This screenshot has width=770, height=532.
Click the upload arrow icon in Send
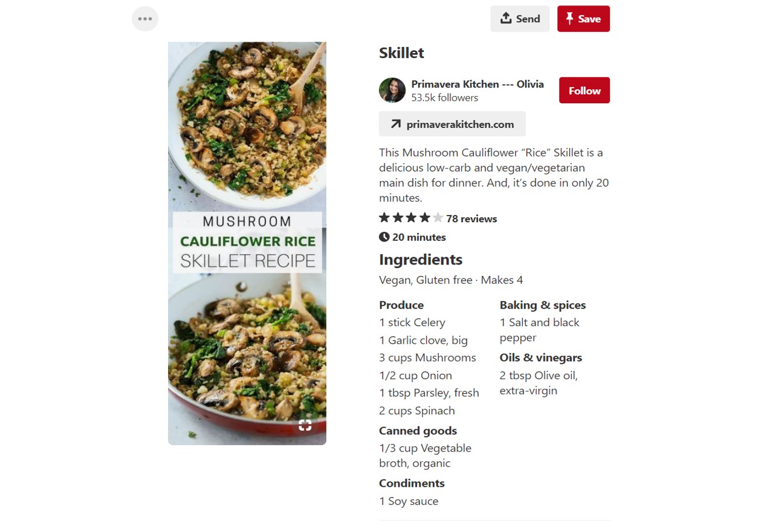[x=506, y=19]
